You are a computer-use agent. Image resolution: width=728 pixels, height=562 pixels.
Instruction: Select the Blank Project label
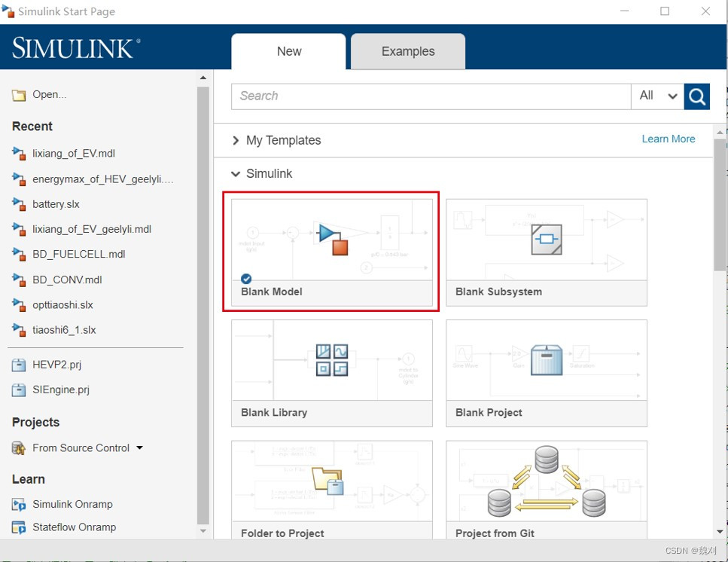point(489,412)
